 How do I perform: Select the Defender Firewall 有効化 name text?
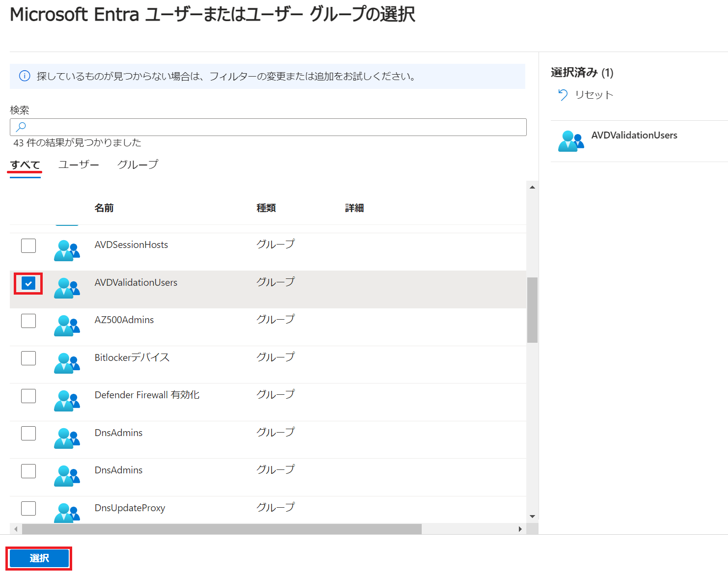coord(147,395)
